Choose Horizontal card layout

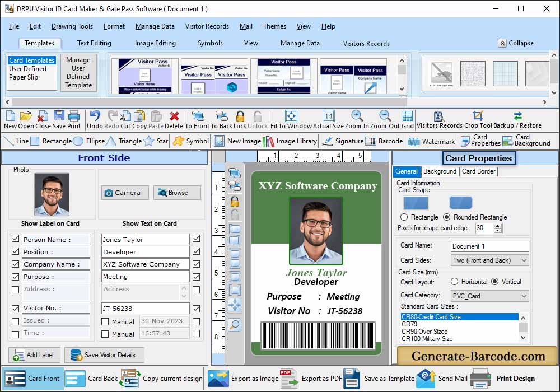[454, 282]
